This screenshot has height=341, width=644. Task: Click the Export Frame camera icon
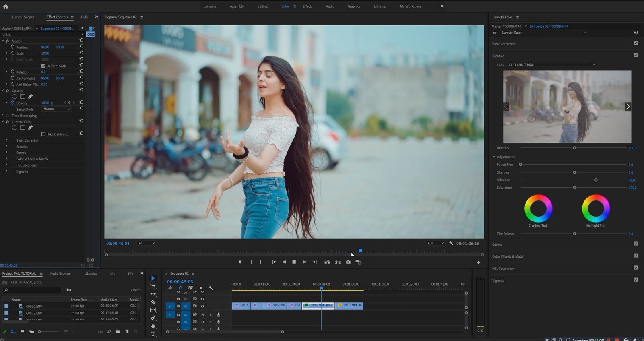[x=348, y=262]
